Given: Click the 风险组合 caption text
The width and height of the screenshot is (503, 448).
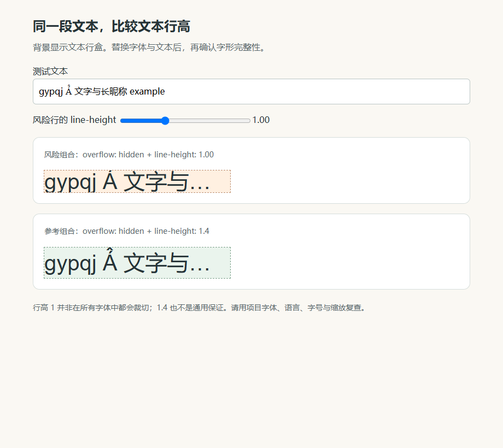Looking at the screenshot, I should click(129, 155).
